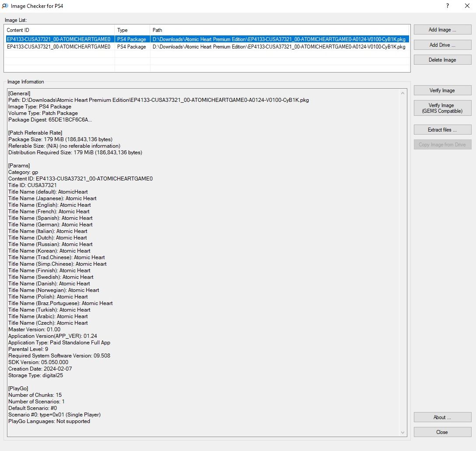The width and height of the screenshot is (476, 451).
Task: Click the second row's PS4 Package type cell
Action: 131,47
